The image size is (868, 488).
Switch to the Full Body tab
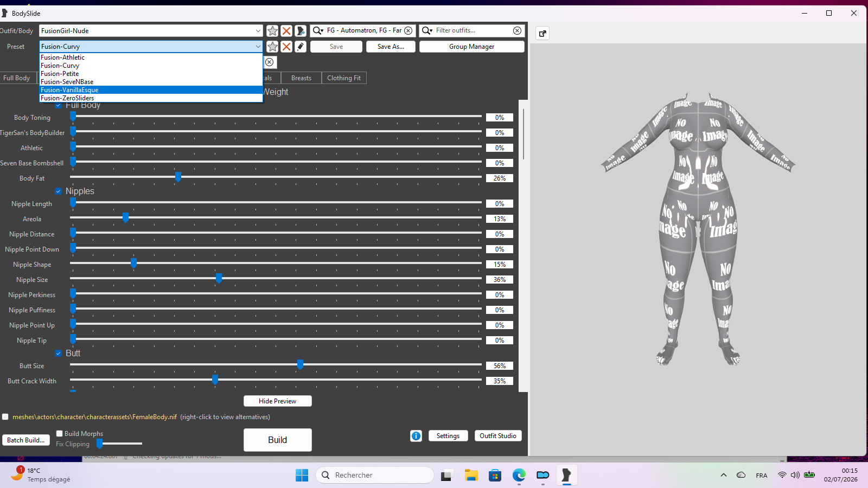17,78
